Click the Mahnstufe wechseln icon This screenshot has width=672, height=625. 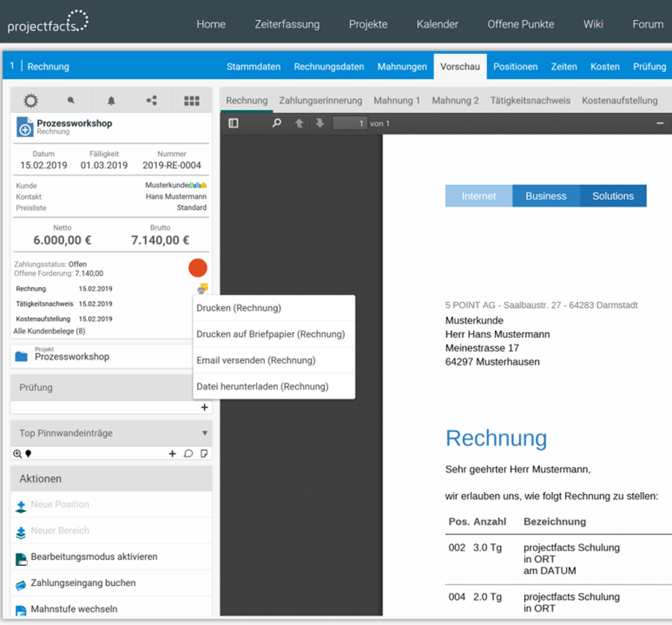point(21,611)
